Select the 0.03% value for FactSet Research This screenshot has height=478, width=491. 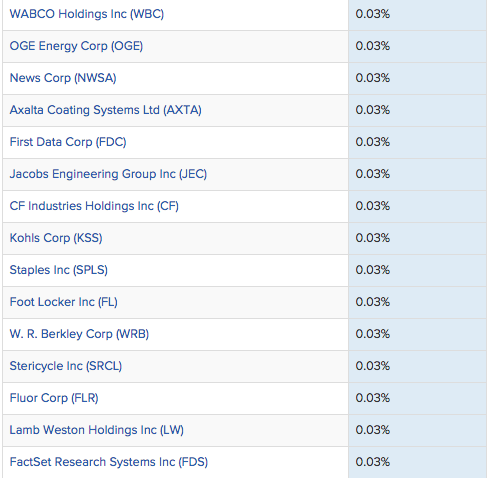373,462
